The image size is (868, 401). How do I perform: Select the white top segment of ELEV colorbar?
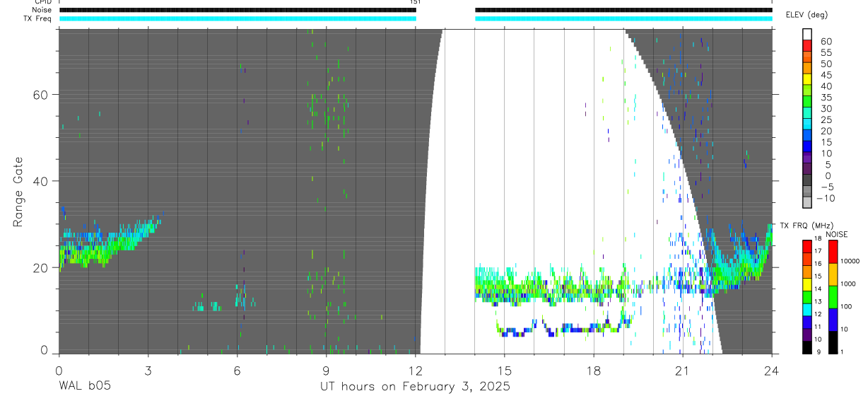point(807,35)
